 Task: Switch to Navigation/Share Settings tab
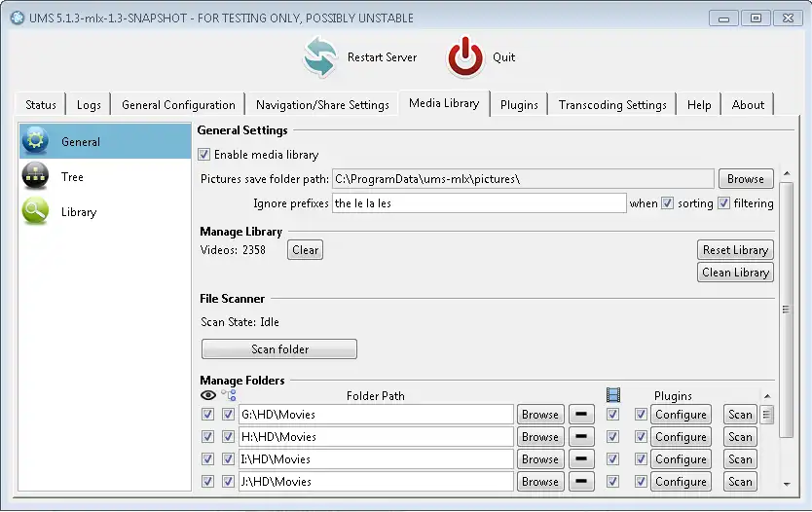(x=322, y=104)
